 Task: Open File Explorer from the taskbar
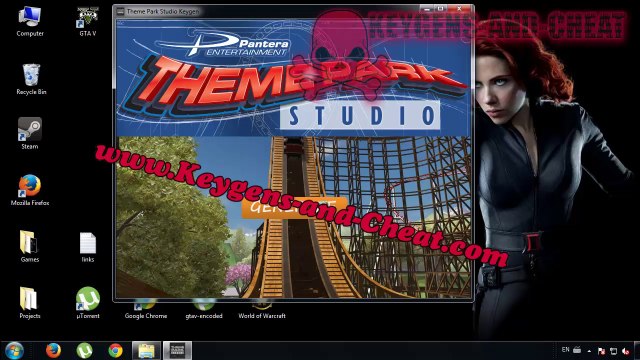pyautogui.click(x=147, y=351)
